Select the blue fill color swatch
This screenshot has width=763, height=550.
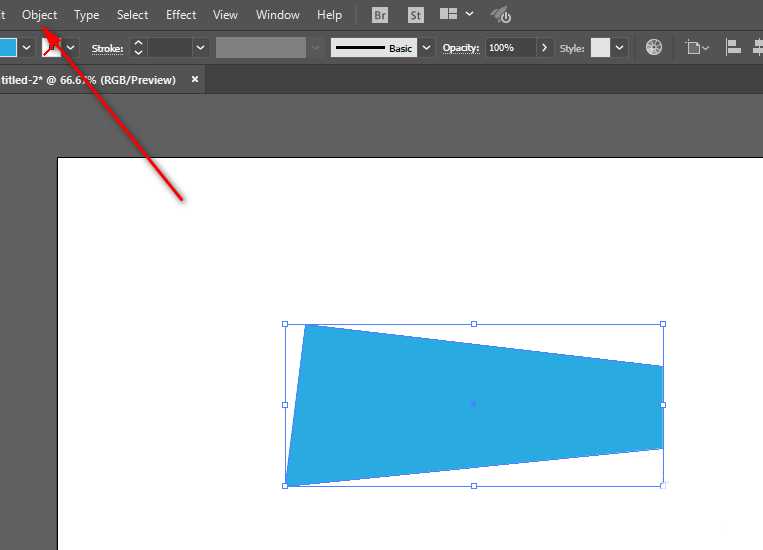coord(8,48)
